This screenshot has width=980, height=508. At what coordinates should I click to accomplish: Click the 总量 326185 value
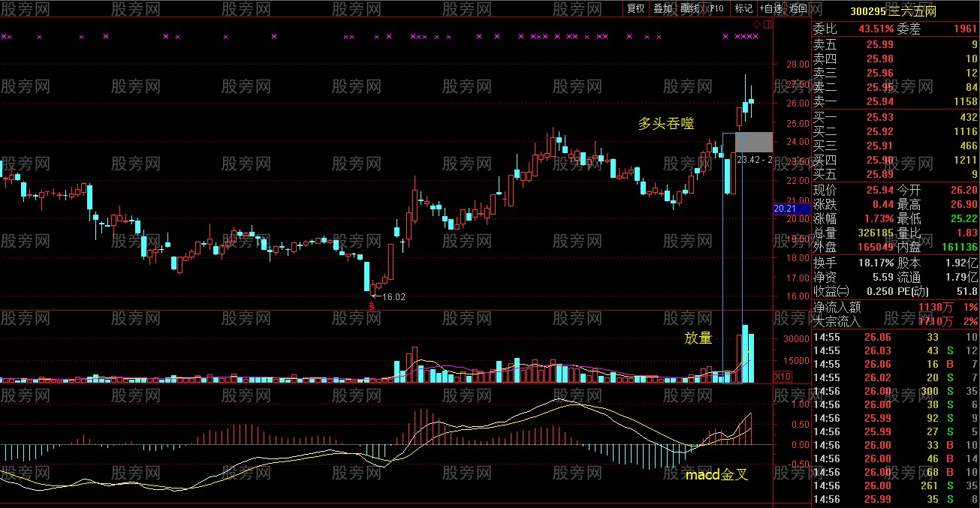pos(876,233)
